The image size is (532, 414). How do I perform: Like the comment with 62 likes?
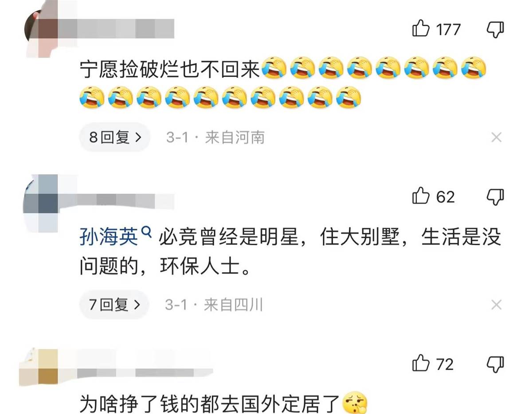coord(421,196)
